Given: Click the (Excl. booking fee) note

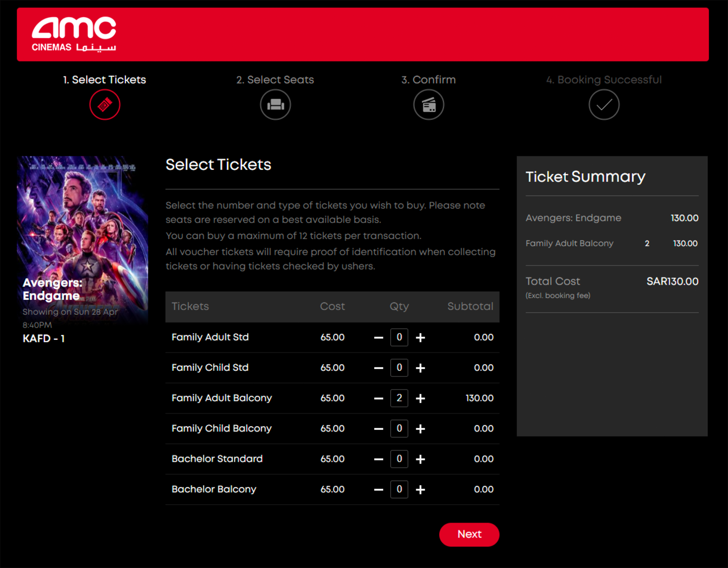Looking at the screenshot, I should coord(558,295).
